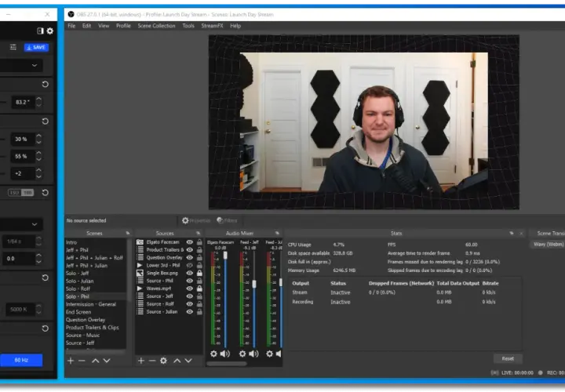565x392 pixels.
Task: Close the Stats dock
Action: 521,234
